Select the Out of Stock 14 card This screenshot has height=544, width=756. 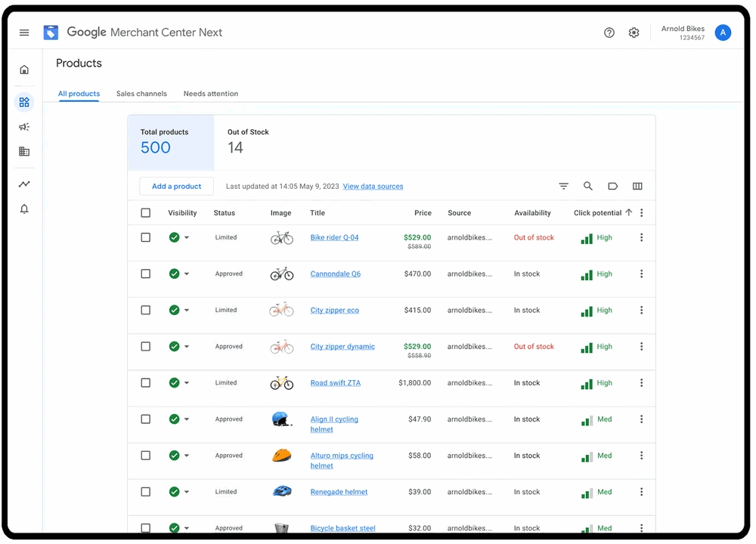(x=248, y=142)
